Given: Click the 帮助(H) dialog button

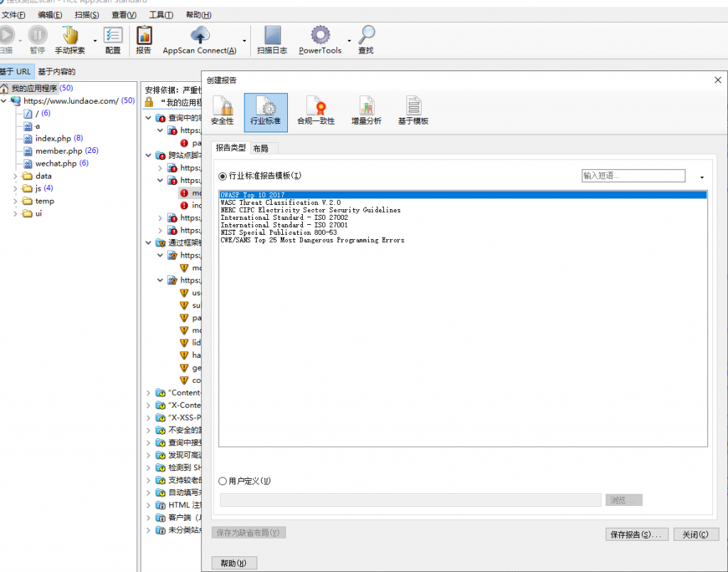Looking at the screenshot, I should pyautogui.click(x=234, y=563).
